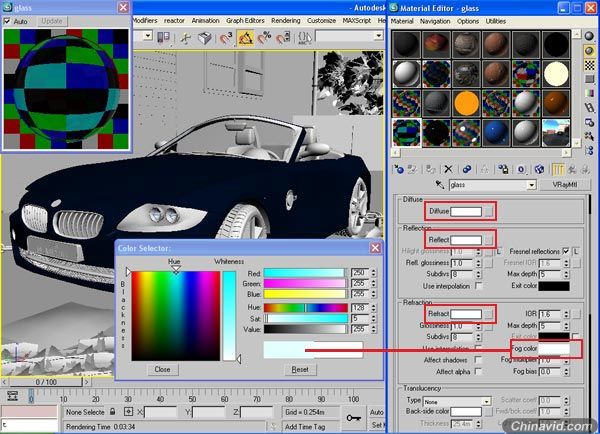Click Mini Curve Editor icon left of timeline
The image size is (600, 434).
(x=12, y=396)
